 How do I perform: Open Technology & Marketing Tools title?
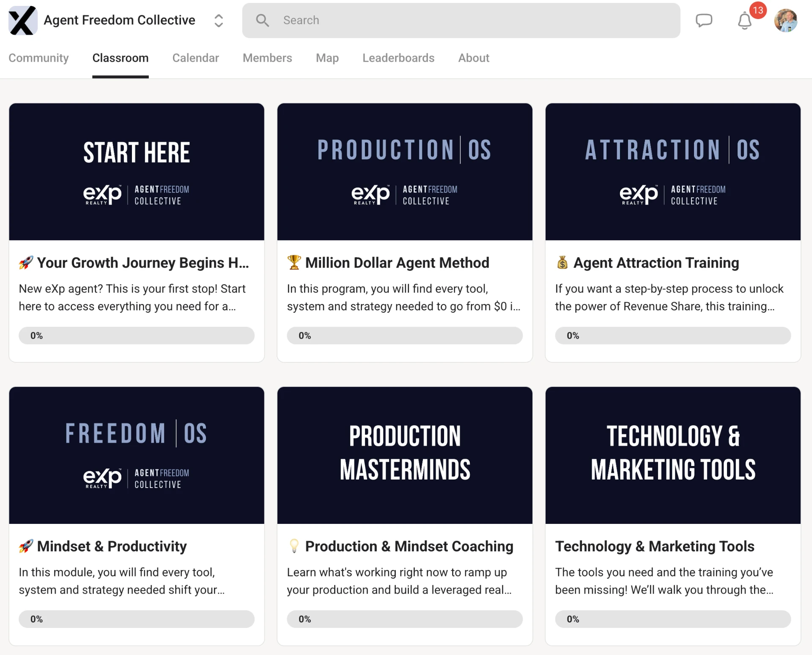(x=655, y=546)
